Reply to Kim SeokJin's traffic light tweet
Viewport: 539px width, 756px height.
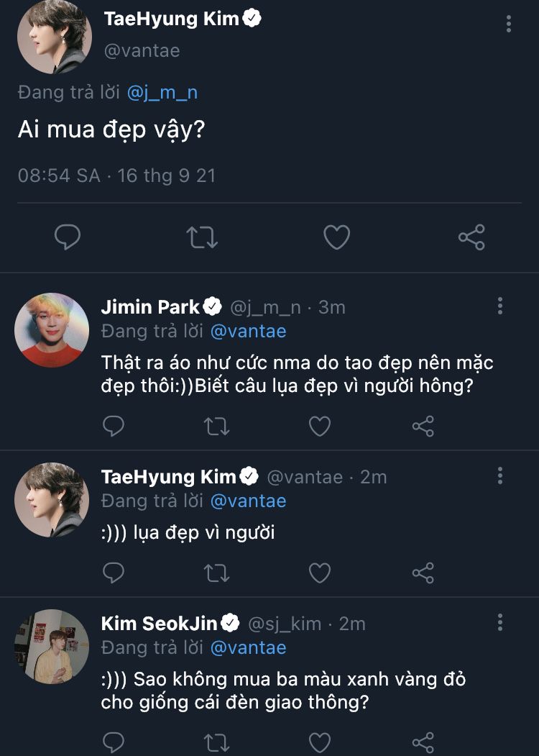[x=114, y=742]
